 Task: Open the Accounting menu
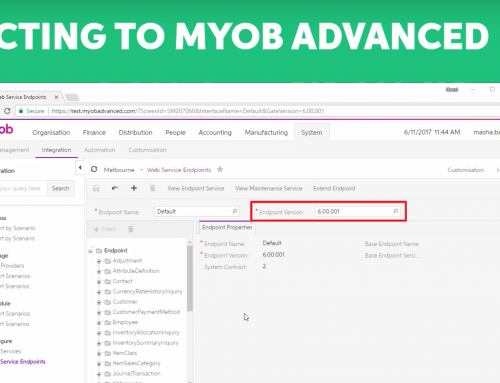[215, 133]
